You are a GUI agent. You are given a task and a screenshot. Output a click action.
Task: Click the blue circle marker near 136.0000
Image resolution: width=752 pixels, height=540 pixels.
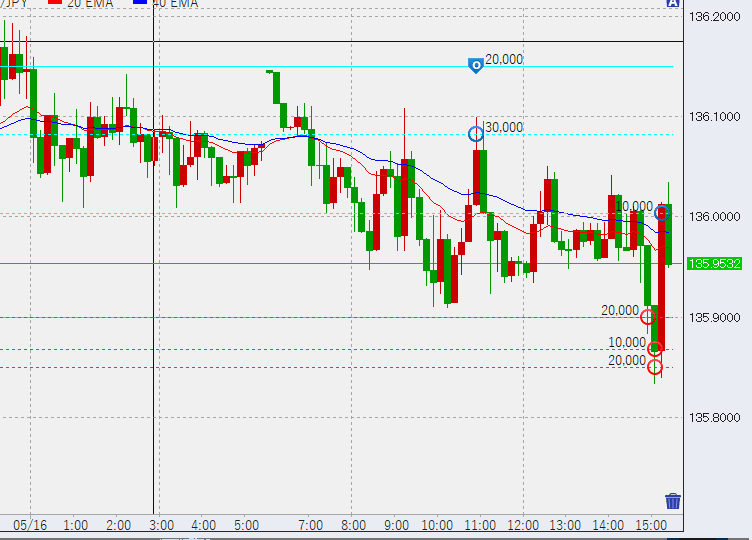coord(661,212)
